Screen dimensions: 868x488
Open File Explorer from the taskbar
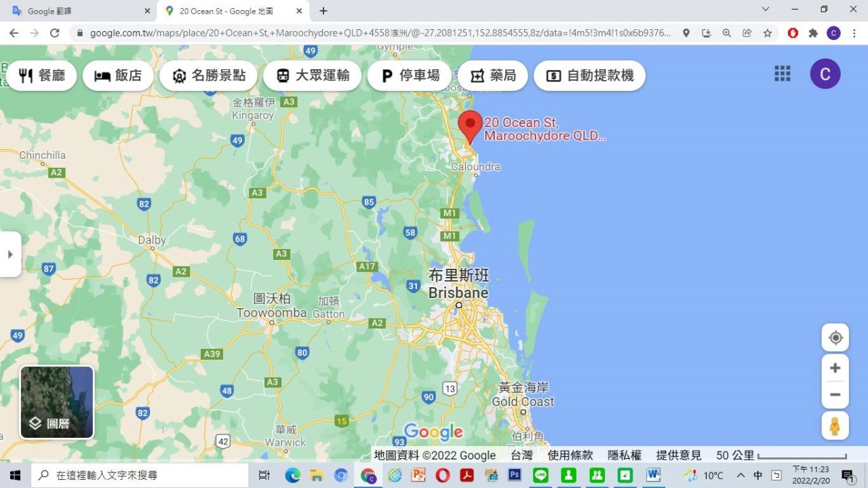click(316, 475)
